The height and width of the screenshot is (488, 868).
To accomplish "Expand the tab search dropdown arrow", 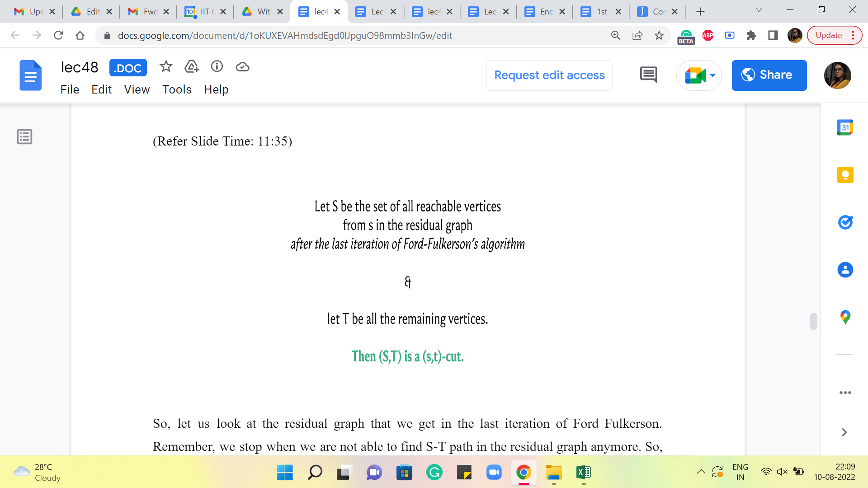I will [x=759, y=10].
